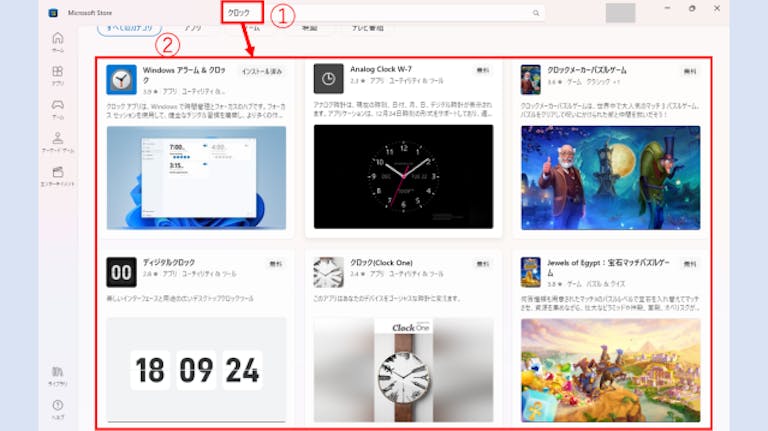Click the 18 09 24 digital clock screenshot
768x431 pixels.
(196, 370)
